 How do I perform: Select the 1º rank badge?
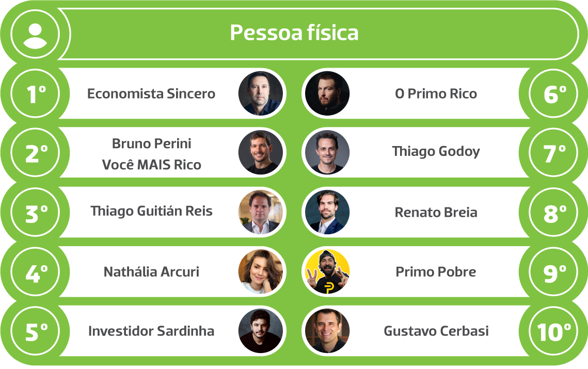[35, 93]
